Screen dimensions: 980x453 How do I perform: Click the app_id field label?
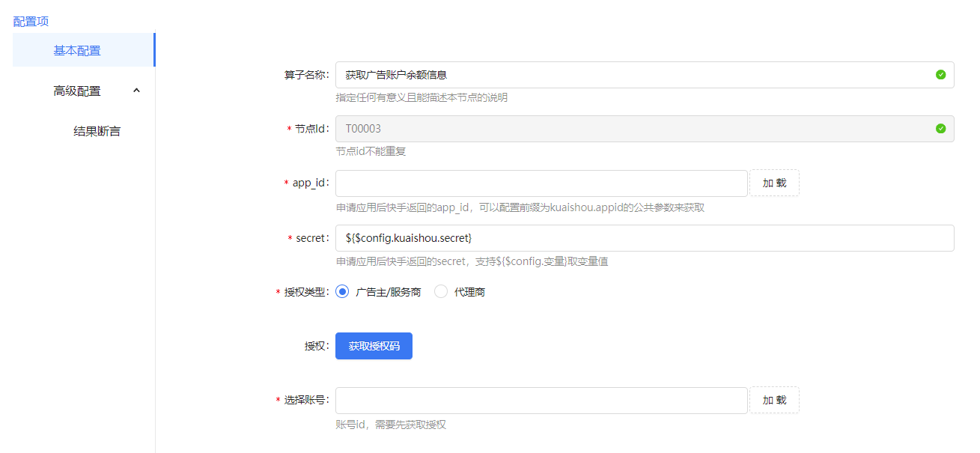(309, 183)
